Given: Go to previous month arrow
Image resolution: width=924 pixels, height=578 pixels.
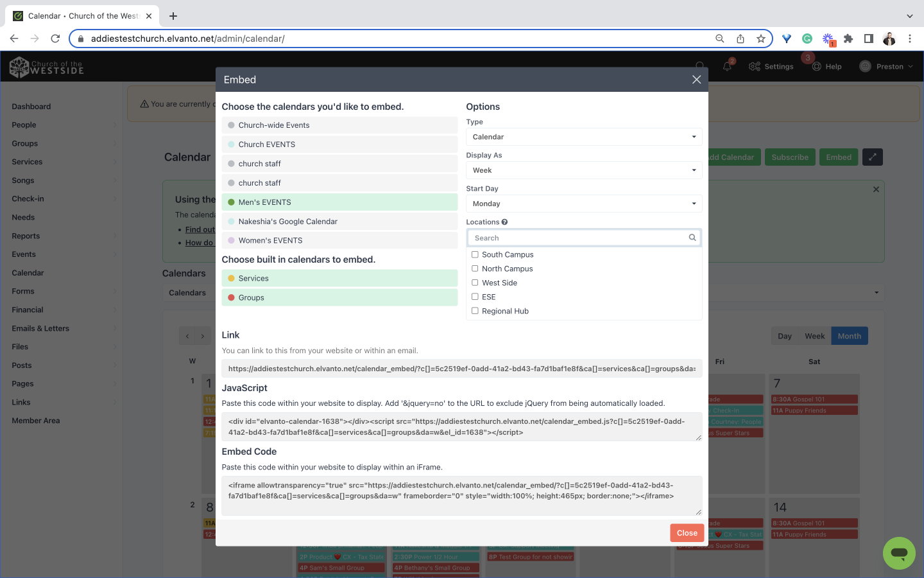Looking at the screenshot, I should coord(187,336).
